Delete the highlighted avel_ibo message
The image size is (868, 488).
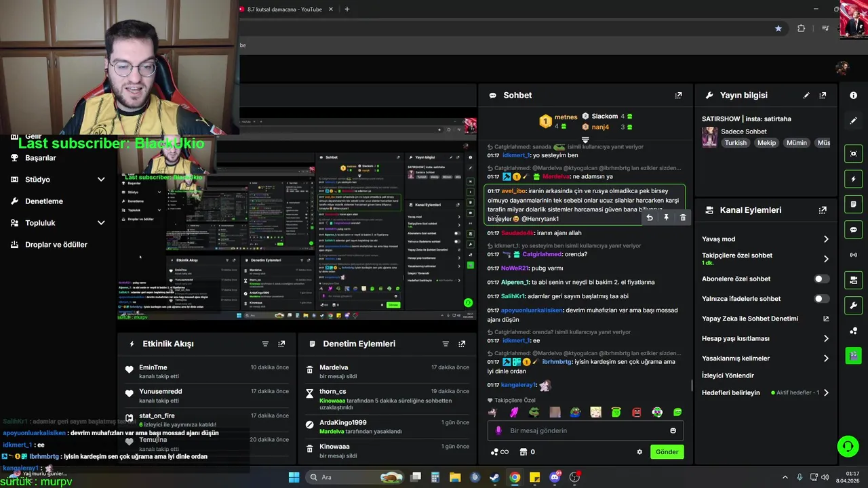click(683, 218)
